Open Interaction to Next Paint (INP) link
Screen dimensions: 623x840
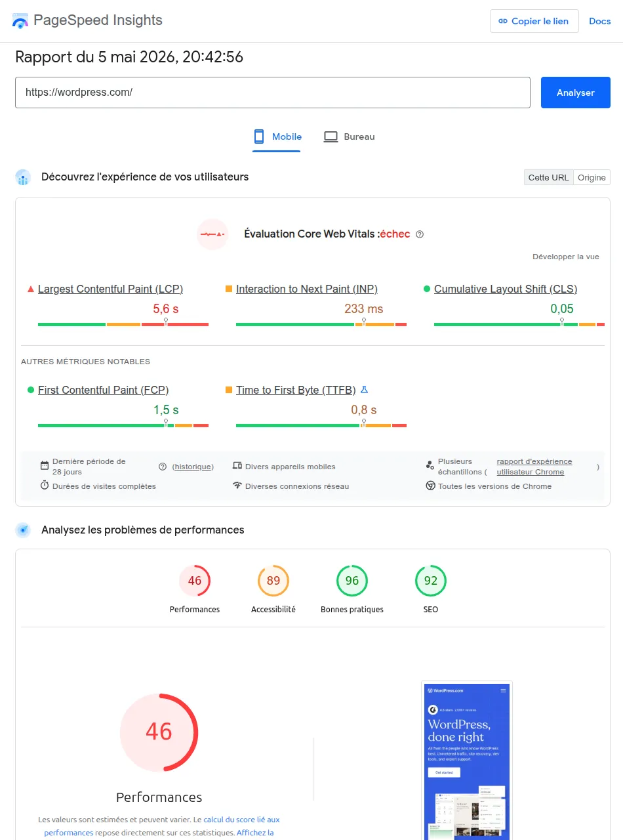[307, 289]
